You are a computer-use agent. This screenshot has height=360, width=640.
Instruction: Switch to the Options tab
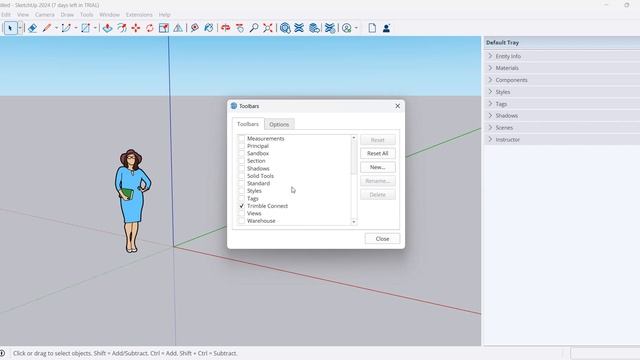pyautogui.click(x=279, y=124)
